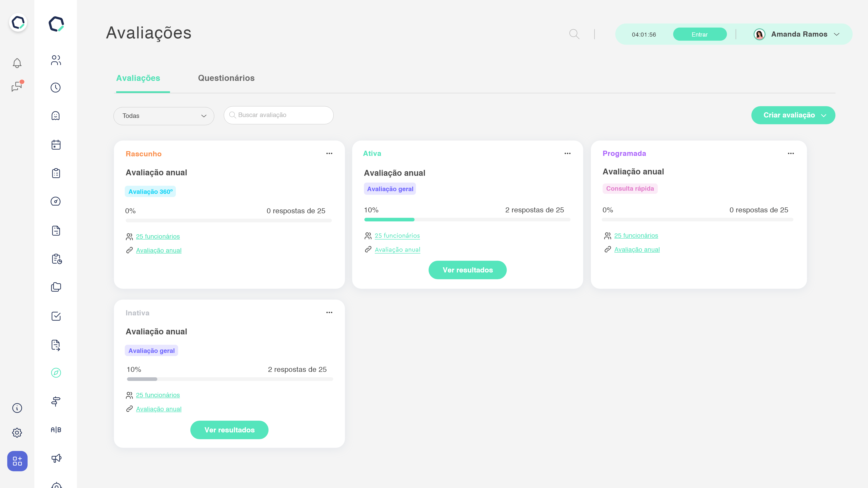Open the Programada card three-dot menu
The width and height of the screenshot is (868, 488).
coord(791,154)
